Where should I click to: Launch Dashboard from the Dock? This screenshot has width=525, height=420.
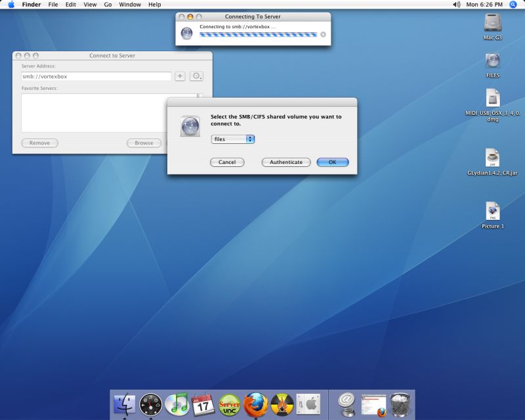coord(151,404)
